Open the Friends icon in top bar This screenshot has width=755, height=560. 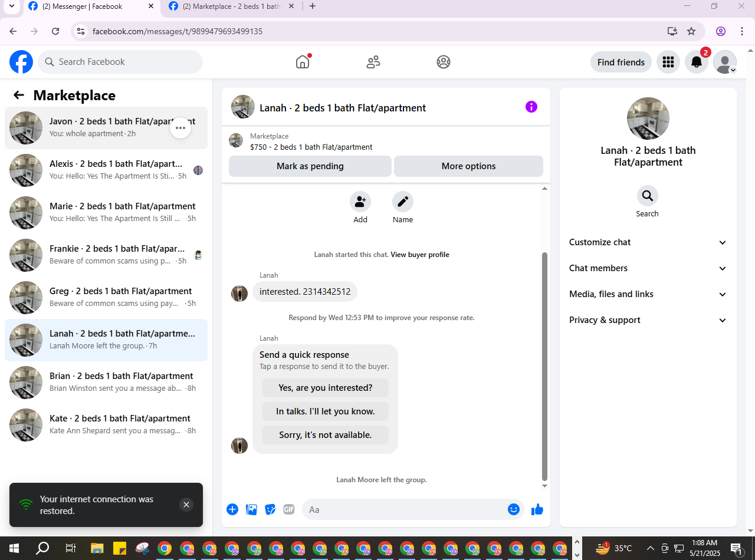point(373,62)
